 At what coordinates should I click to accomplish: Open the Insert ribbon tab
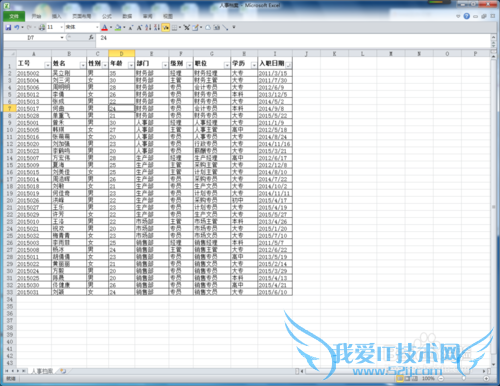tap(57, 16)
